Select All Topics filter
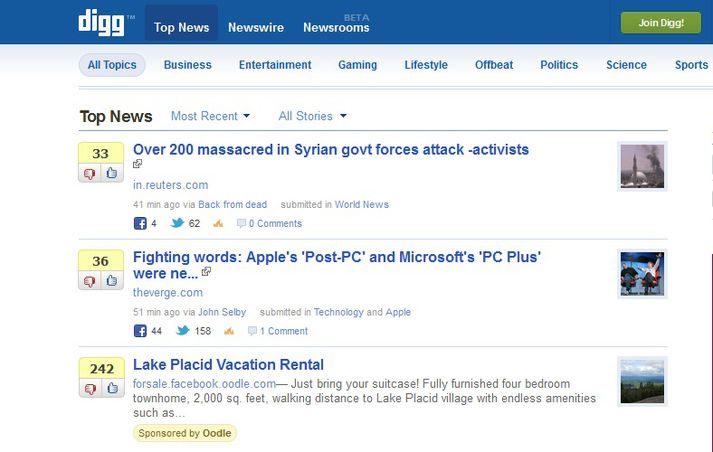This screenshot has width=713, height=452. (112, 65)
